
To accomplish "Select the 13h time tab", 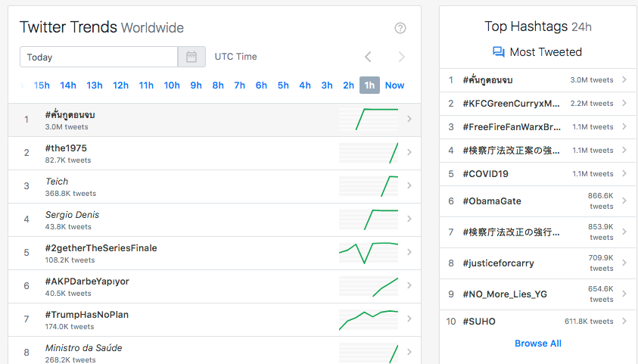I will pos(95,86).
